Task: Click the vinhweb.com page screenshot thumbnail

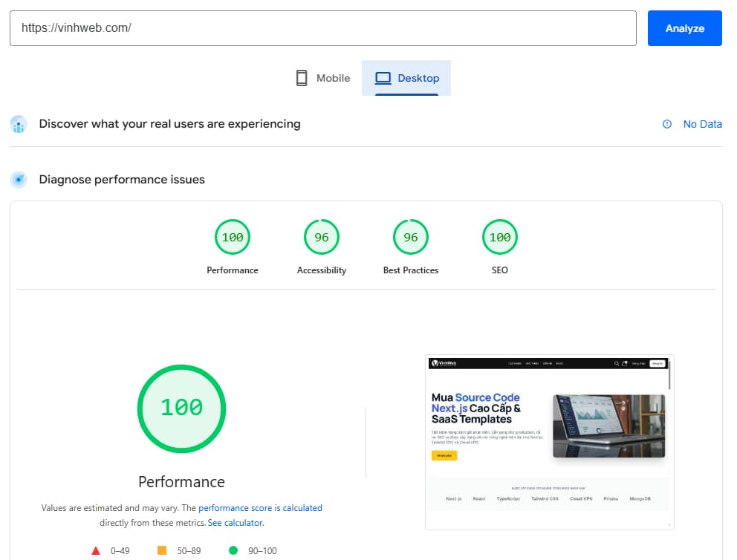Action: 549,441
